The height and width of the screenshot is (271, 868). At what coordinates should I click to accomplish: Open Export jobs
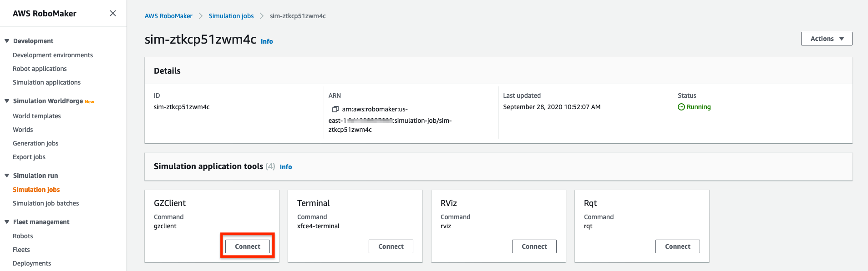(29, 157)
